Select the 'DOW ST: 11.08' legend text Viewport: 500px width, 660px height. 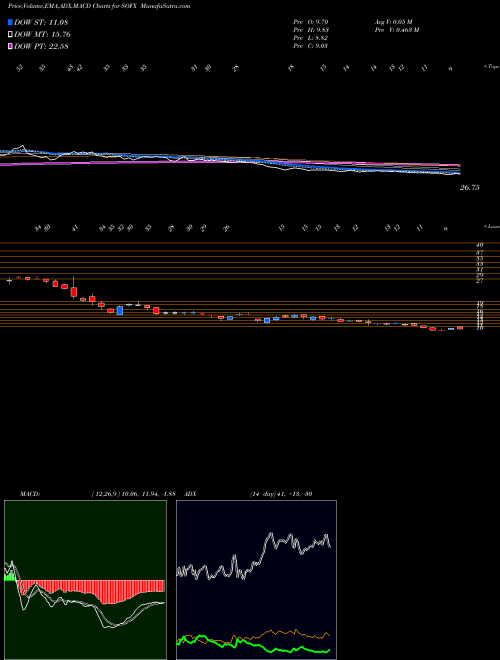point(41,22)
